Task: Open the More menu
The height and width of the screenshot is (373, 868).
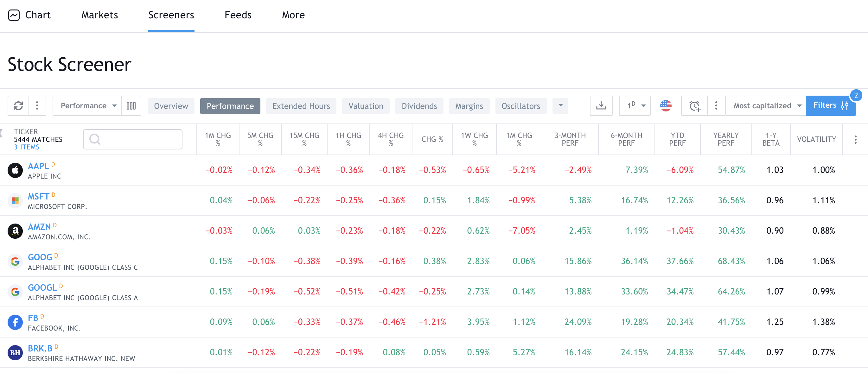Action: 293,15
